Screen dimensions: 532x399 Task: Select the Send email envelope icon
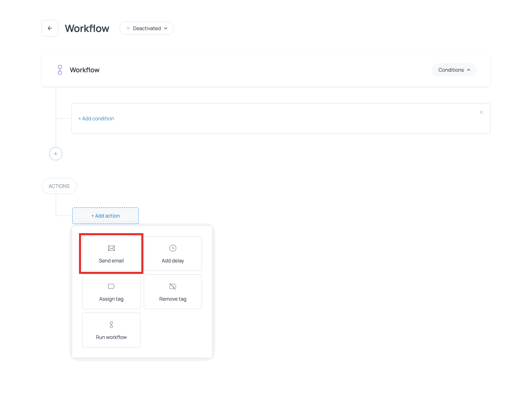coord(111,248)
